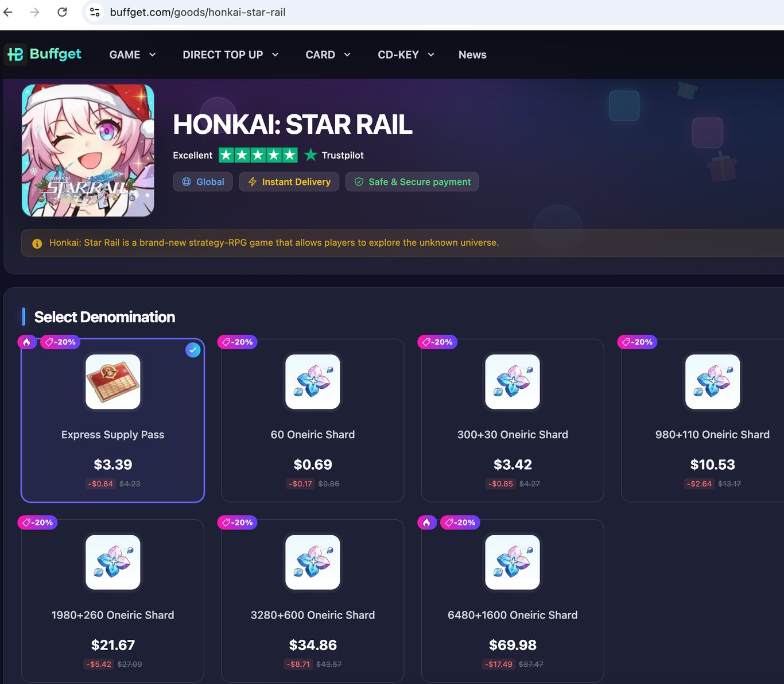The height and width of the screenshot is (684, 784).
Task: Reload the page with the refresh icon
Action: 62,12
